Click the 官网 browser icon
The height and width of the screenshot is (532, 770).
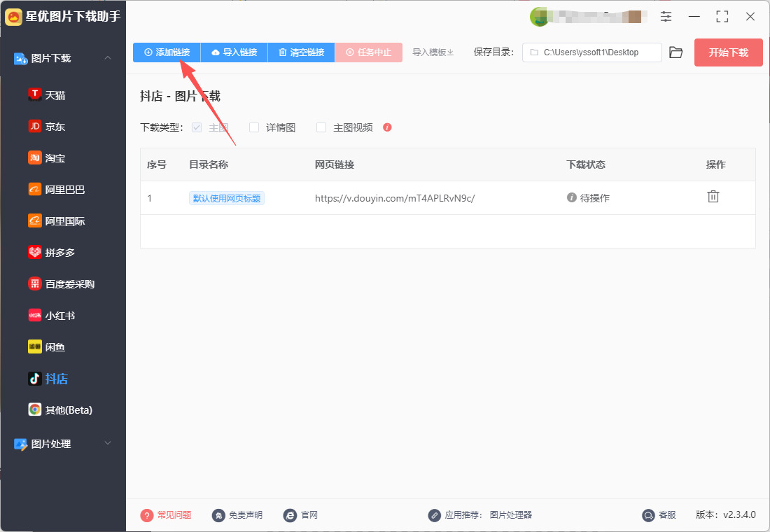[290, 514]
